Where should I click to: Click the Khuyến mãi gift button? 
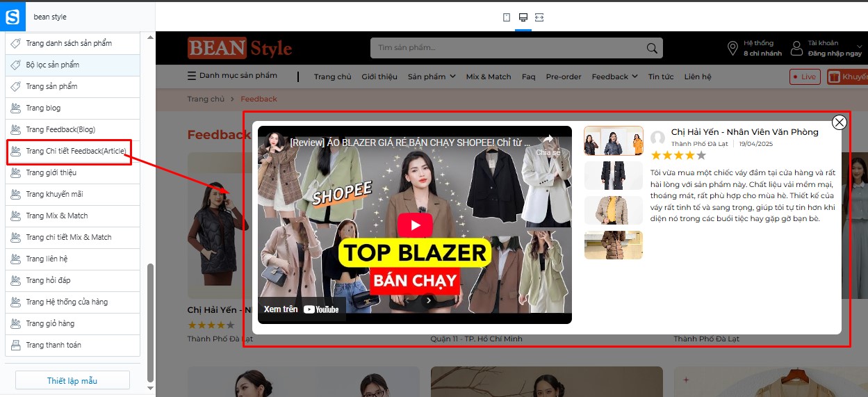tap(847, 76)
